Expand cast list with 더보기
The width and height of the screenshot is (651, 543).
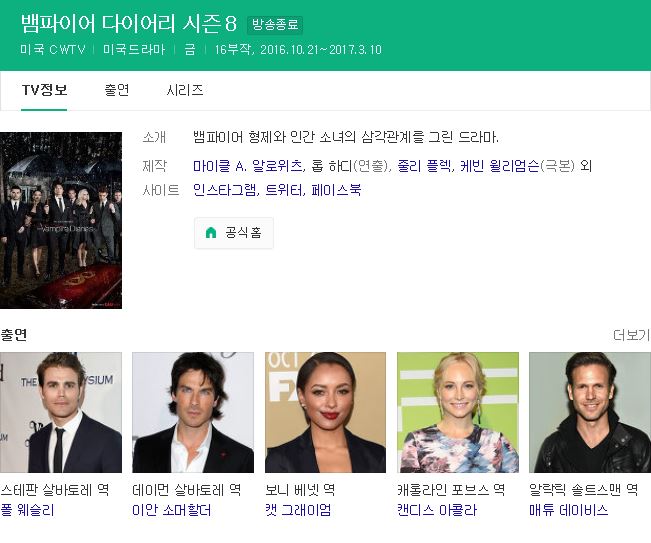click(x=631, y=335)
